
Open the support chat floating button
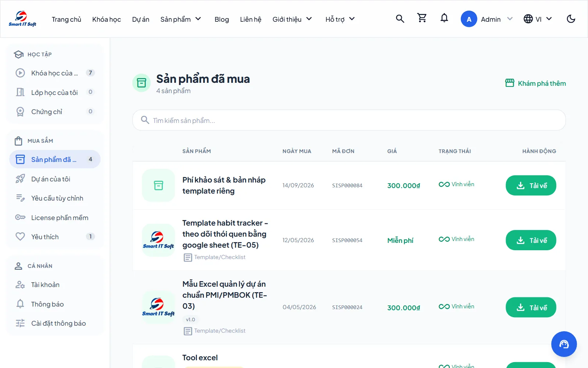click(564, 344)
